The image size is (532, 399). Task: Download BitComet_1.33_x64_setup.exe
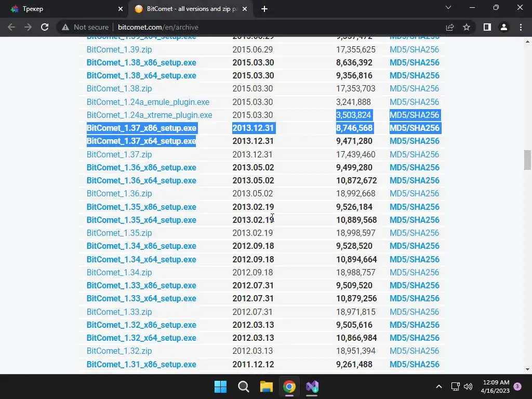click(141, 299)
